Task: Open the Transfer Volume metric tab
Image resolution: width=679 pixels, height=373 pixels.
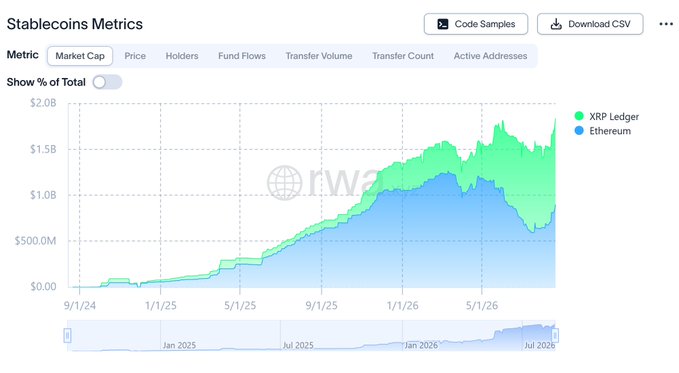Action: [x=319, y=56]
